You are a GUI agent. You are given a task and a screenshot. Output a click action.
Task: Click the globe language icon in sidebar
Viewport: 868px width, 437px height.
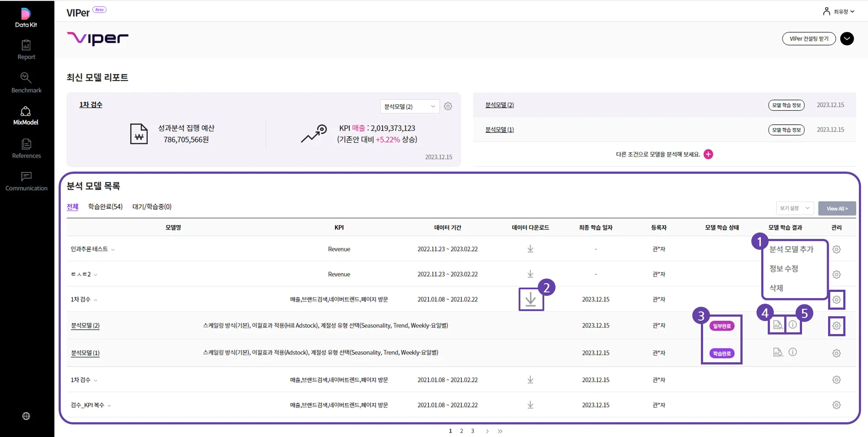coord(26,416)
